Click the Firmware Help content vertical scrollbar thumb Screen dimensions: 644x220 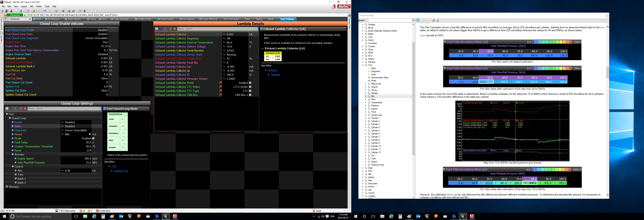click(607, 73)
